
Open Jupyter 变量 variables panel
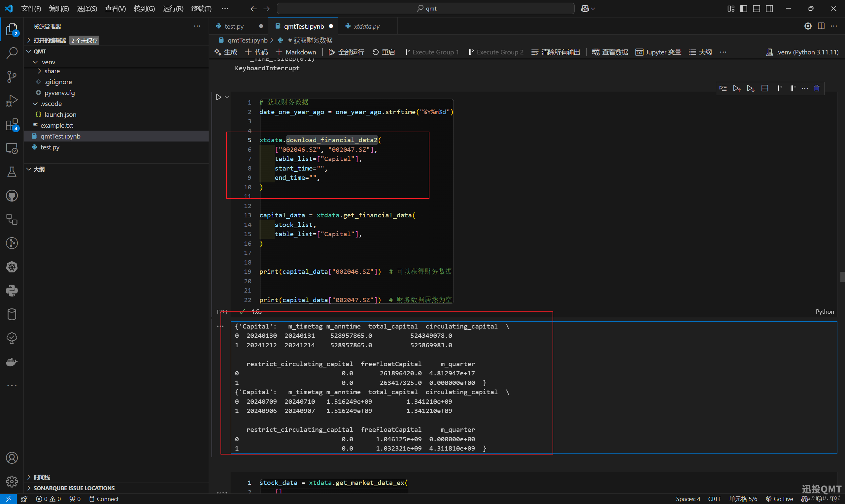pos(659,52)
